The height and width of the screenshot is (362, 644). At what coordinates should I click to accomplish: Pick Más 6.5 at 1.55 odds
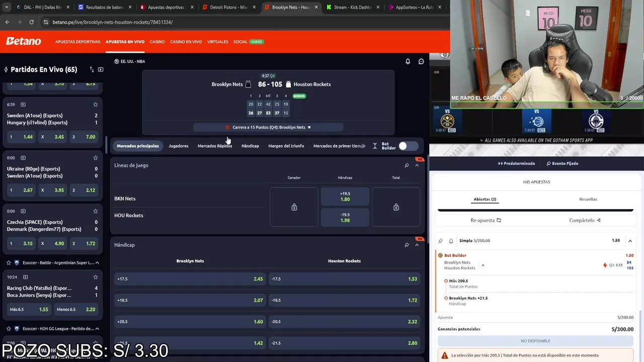pyautogui.click(x=29, y=309)
